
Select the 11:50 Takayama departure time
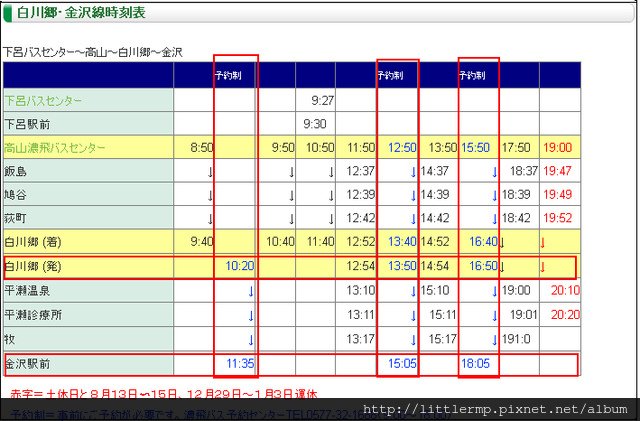pyautogui.click(x=361, y=147)
